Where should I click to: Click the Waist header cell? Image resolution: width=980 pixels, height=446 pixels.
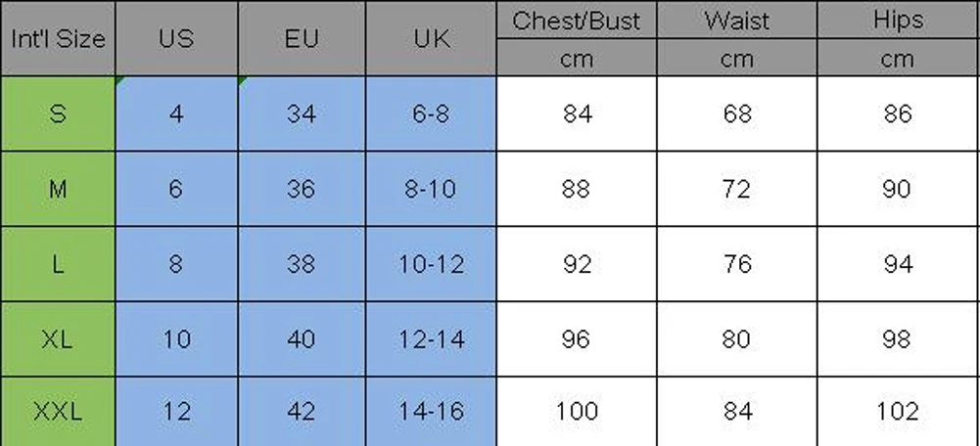click(x=737, y=20)
